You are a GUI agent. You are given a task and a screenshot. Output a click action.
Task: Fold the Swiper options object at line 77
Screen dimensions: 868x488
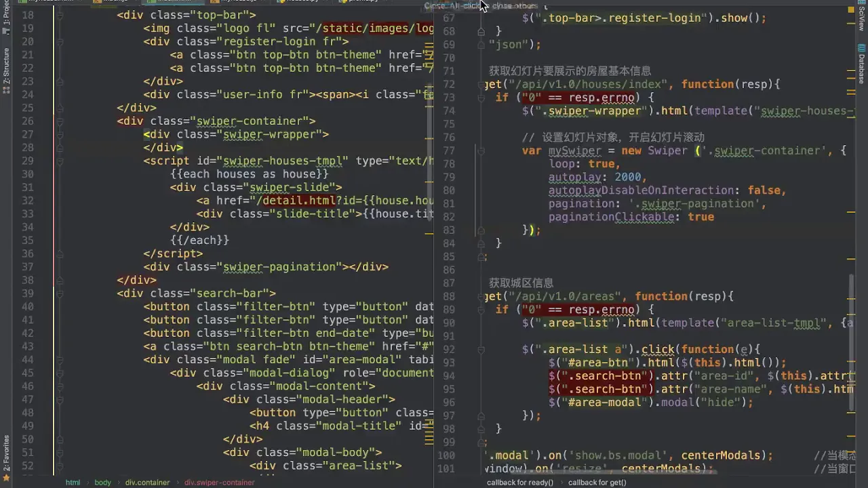coord(481,151)
